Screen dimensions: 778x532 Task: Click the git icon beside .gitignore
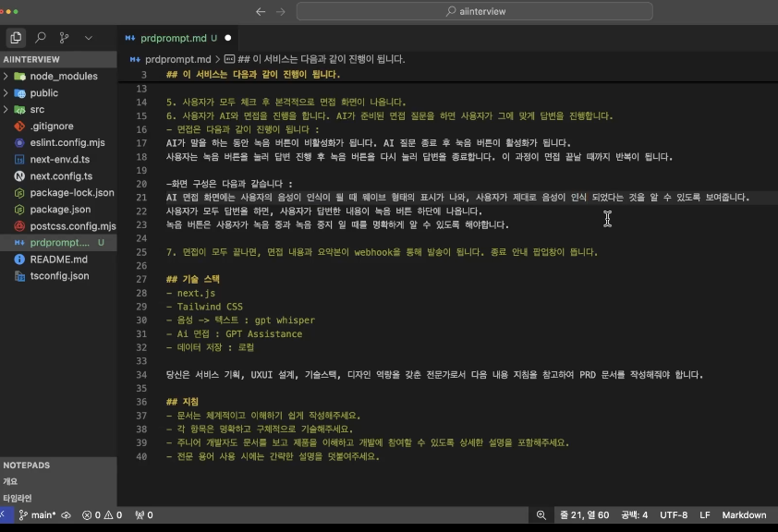coord(19,126)
